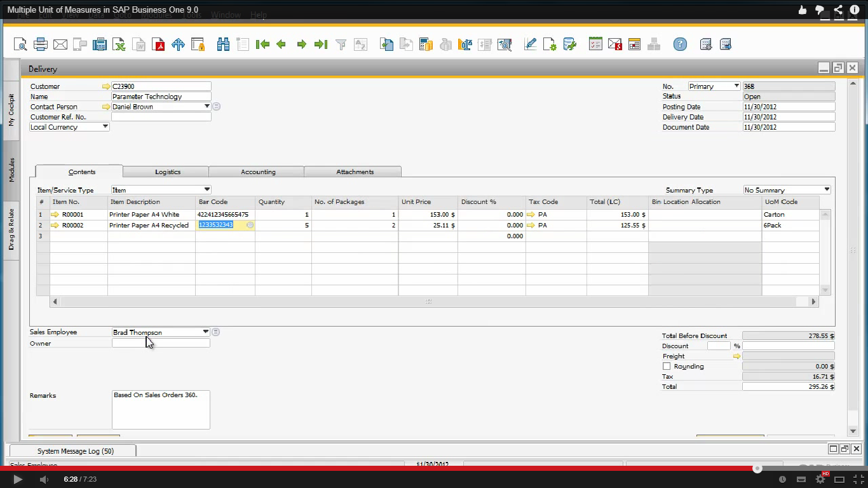The height and width of the screenshot is (488, 868).
Task: Open the blue Help question mark icon
Action: point(680,44)
